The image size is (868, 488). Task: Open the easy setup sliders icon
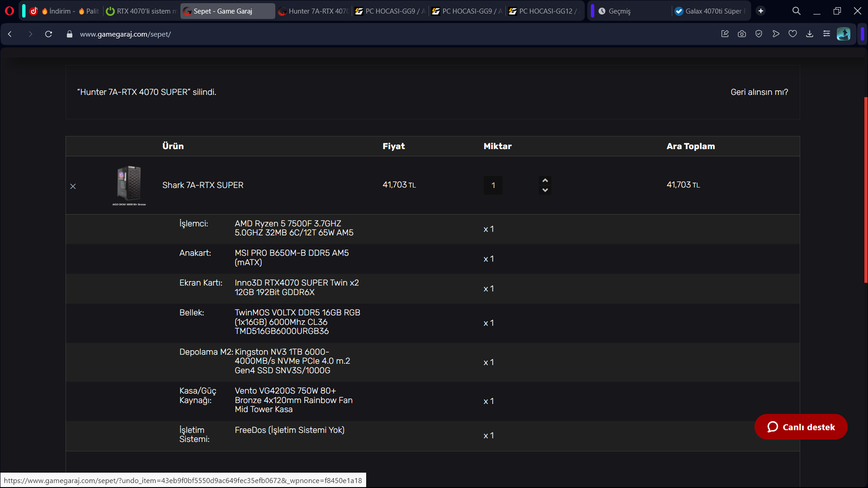(x=826, y=34)
